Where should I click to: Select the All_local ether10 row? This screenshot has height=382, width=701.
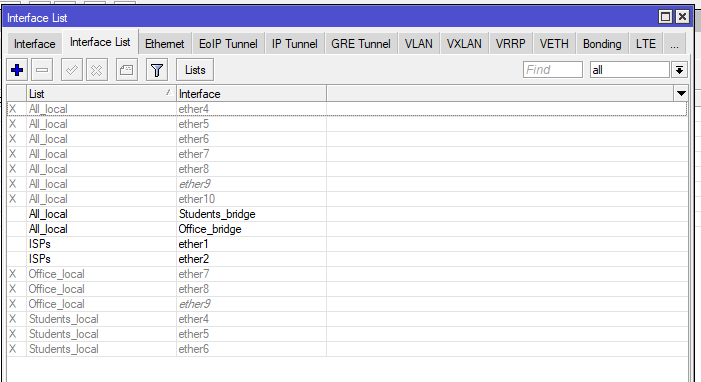tap(347, 199)
